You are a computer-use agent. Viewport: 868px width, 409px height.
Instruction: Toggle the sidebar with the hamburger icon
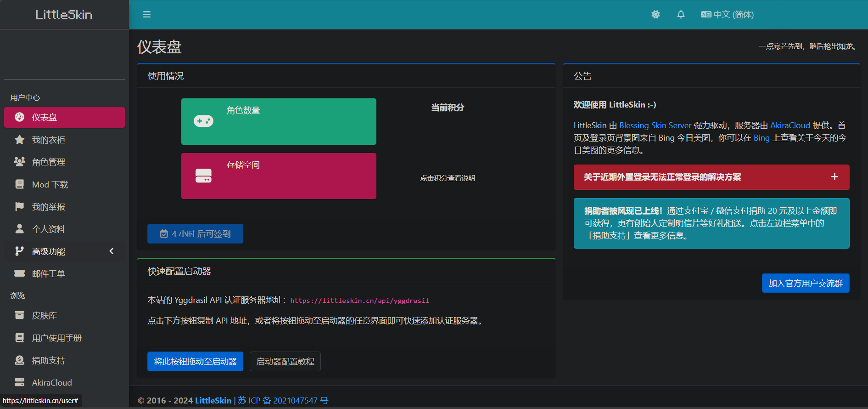coord(147,15)
